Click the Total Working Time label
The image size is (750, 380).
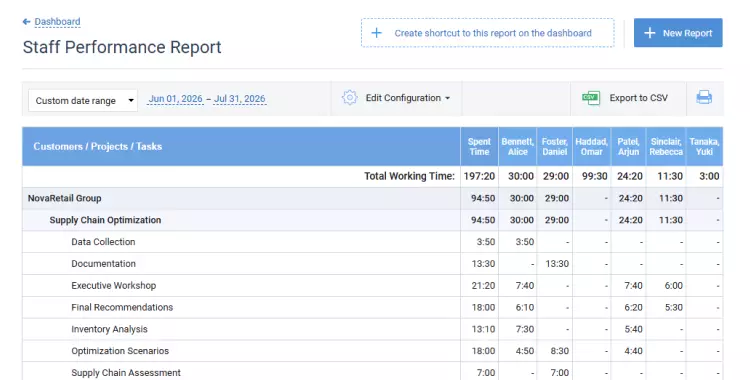pos(409,176)
